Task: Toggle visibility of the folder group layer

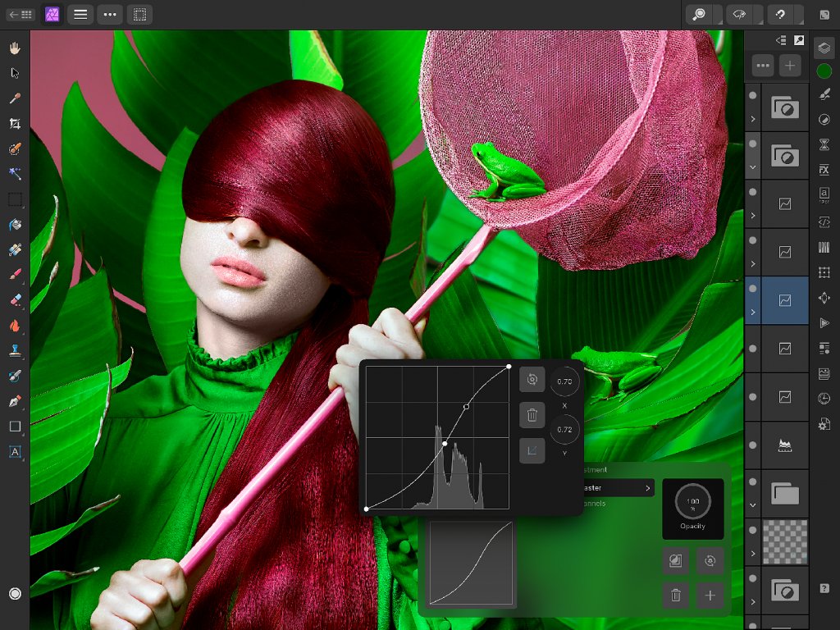Action: [753, 482]
